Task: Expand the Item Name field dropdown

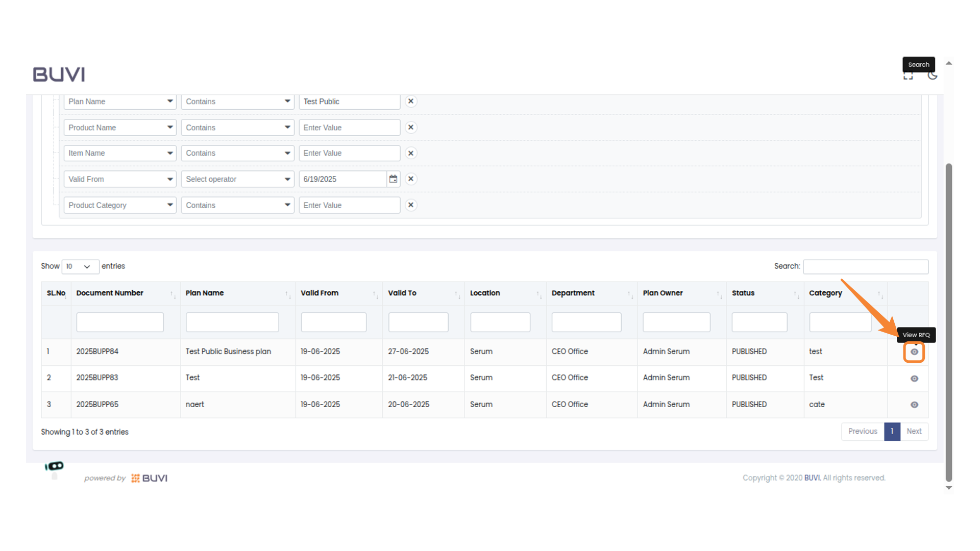Action: tap(120, 153)
